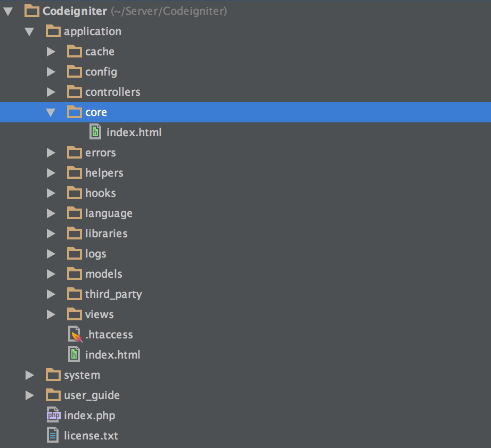Open the license.txt file label

click(91, 436)
